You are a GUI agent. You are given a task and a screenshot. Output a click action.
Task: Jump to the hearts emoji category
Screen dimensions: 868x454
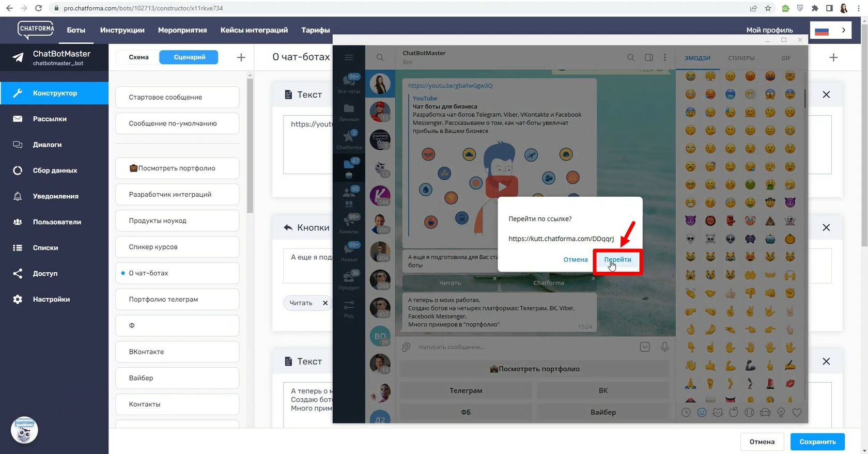click(797, 412)
